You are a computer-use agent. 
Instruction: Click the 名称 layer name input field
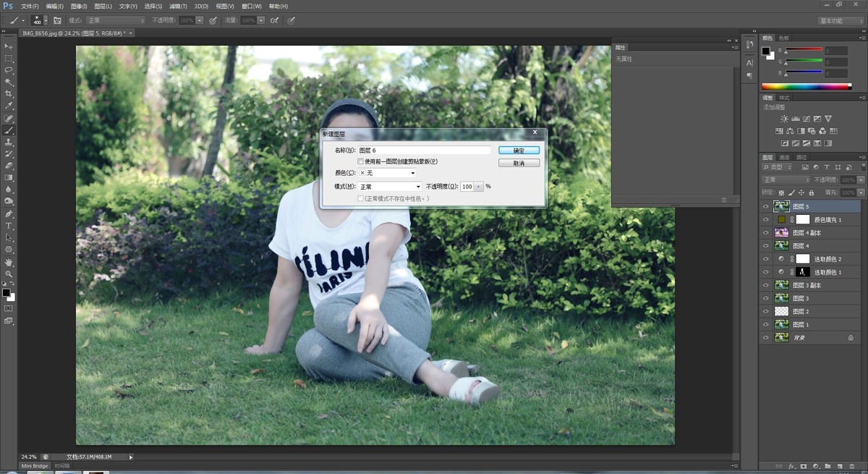[x=424, y=151]
